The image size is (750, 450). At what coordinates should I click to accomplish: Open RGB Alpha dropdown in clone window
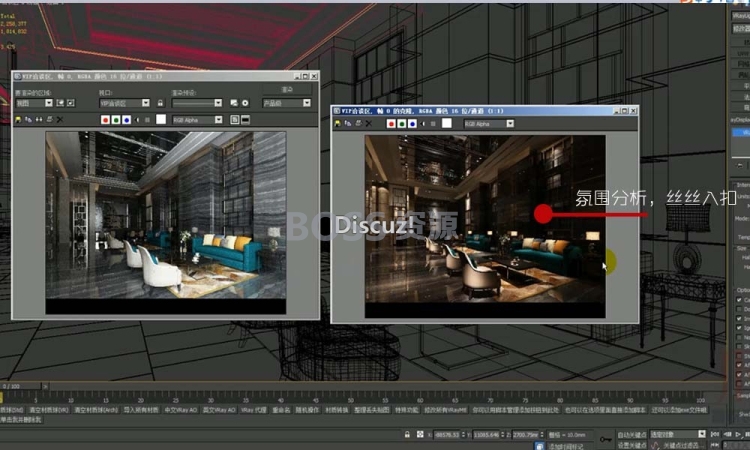(x=488, y=123)
